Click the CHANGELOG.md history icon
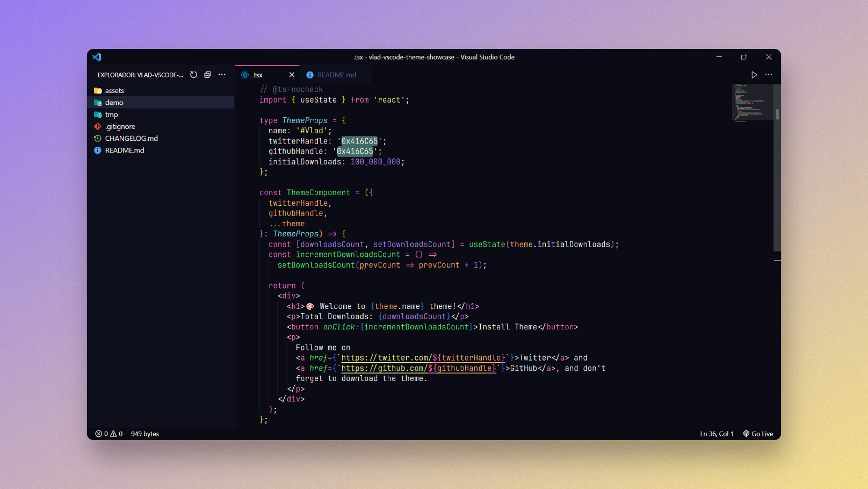Viewport: 868px width, 489px height. click(98, 138)
